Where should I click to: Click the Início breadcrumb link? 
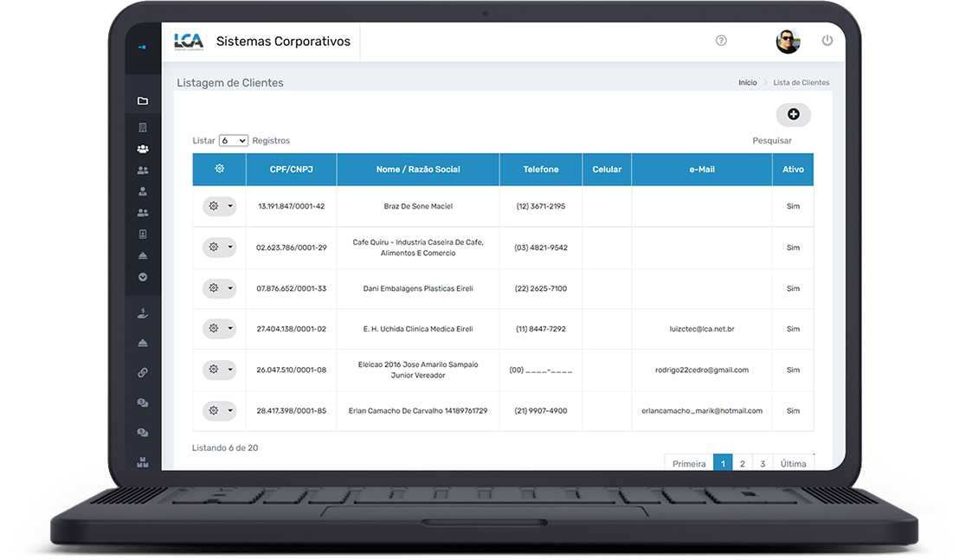(x=747, y=83)
